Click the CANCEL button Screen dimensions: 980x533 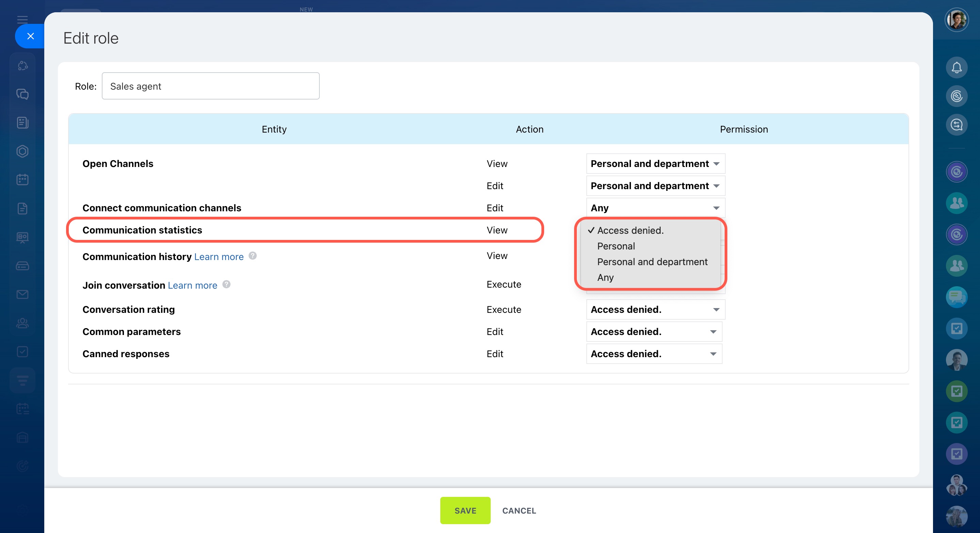519,511
